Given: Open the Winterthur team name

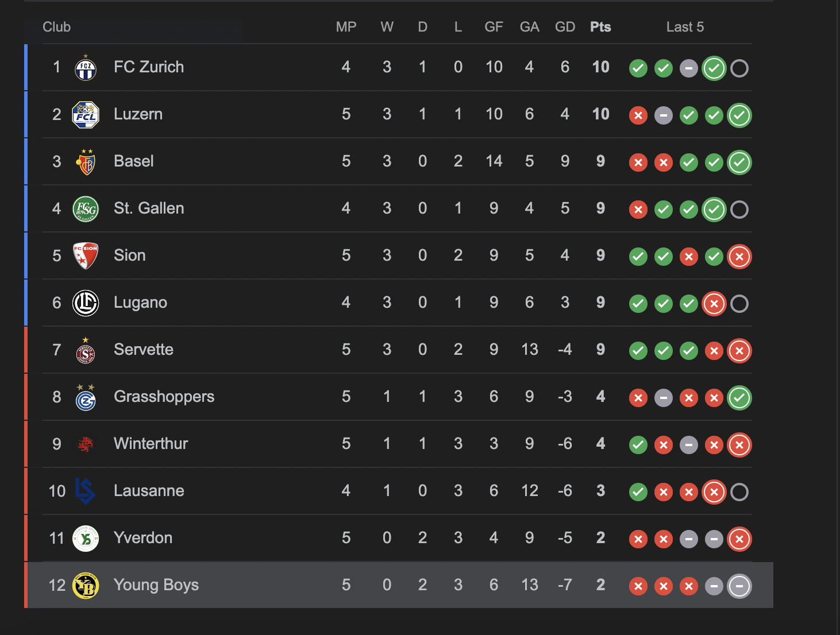Looking at the screenshot, I should (x=151, y=444).
